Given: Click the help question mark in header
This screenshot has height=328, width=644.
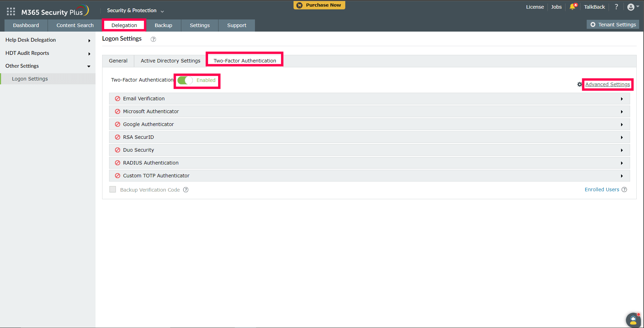Looking at the screenshot, I should [x=616, y=7].
